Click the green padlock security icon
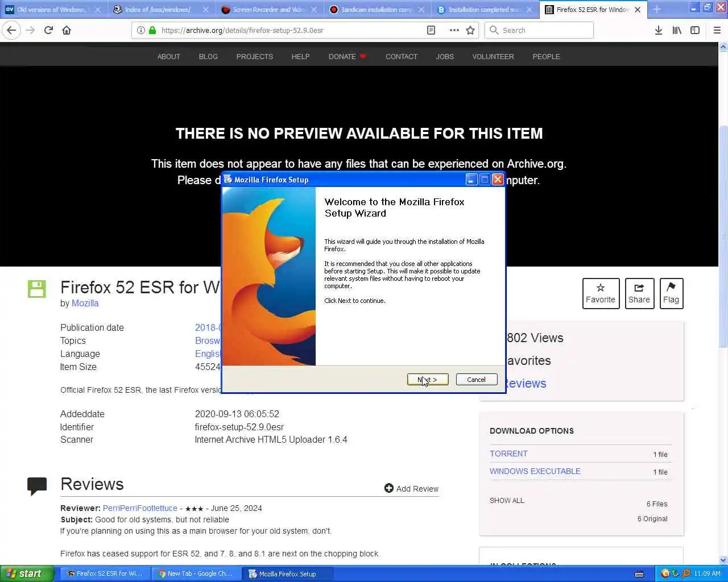Viewport: 728px width, 582px height. pos(152,30)
